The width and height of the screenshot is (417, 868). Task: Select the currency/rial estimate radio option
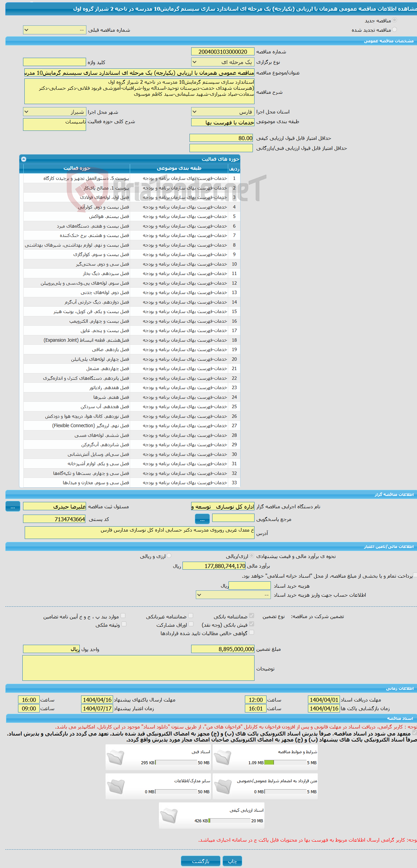(x=252, y=556)
